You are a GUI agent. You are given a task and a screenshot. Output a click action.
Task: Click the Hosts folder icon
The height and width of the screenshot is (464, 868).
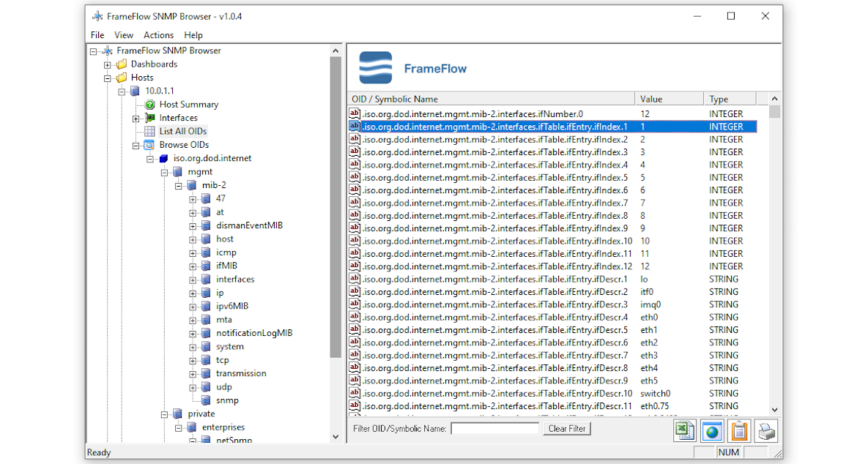coord(121,77)
